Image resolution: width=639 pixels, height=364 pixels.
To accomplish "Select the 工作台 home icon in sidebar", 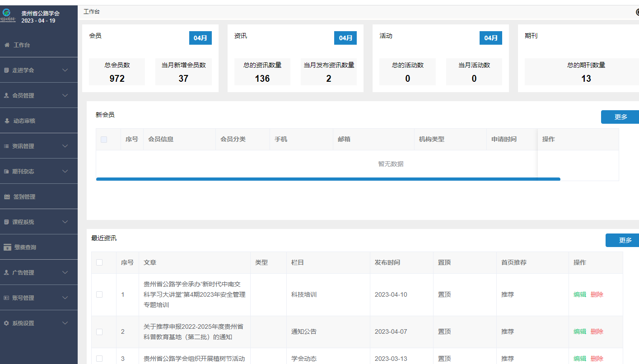I will (7, 45).
